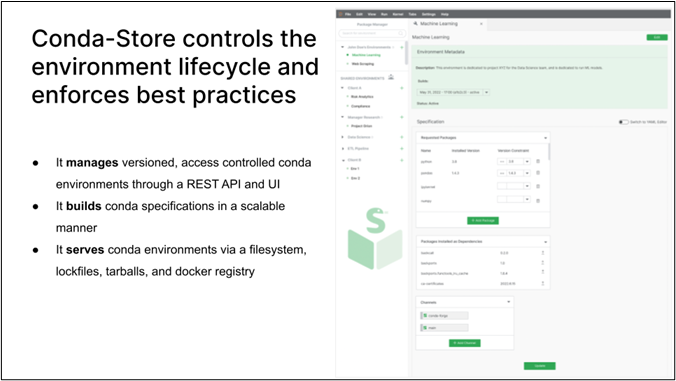
Task: Click the Jupyter logo in the menu bar
Action: point(340,14)
